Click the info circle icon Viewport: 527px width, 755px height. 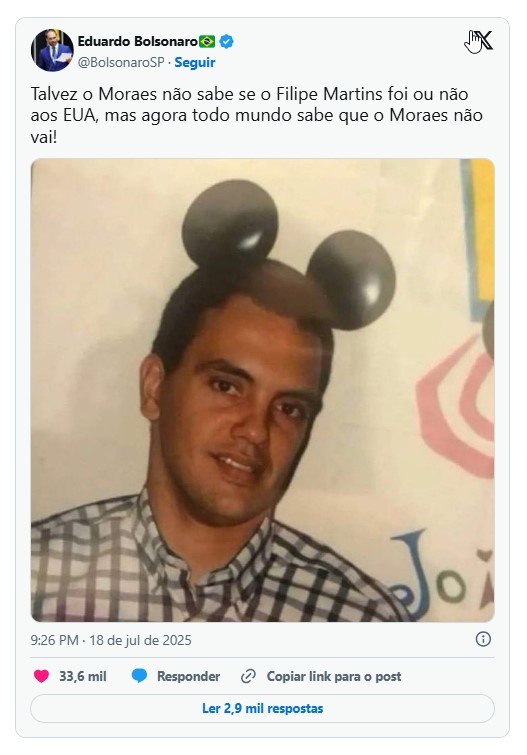(483, 639)
